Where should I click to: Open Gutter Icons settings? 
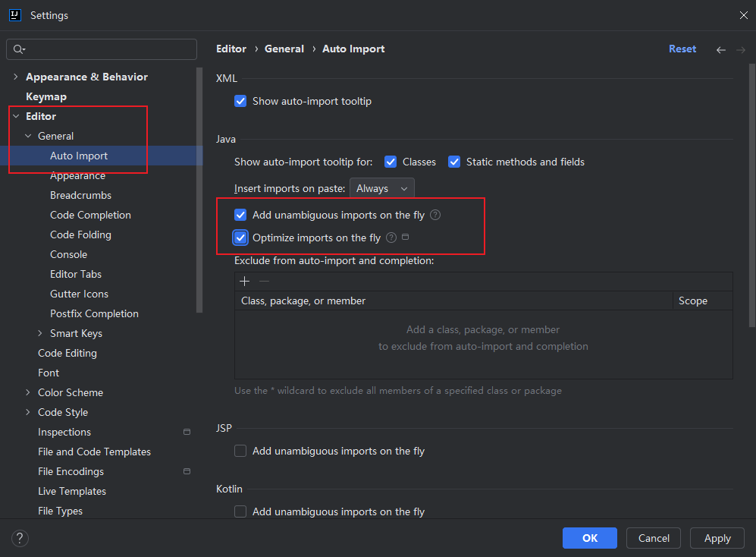click(x=79, y=294)
